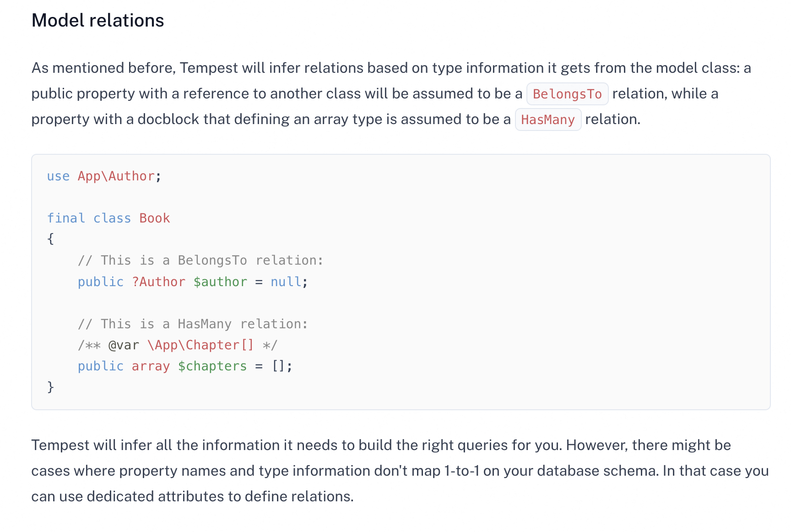Click the opening brace of Book class
This screenshot has height=532, width=791.
coord(51,239)
